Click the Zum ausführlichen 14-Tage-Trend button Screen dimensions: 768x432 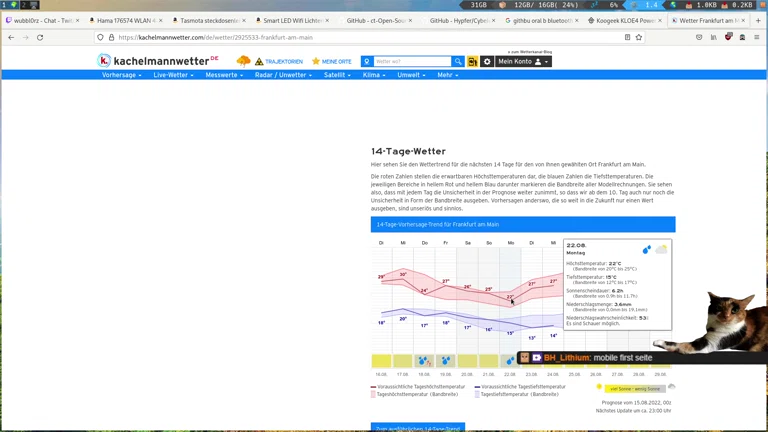(418, 427)
